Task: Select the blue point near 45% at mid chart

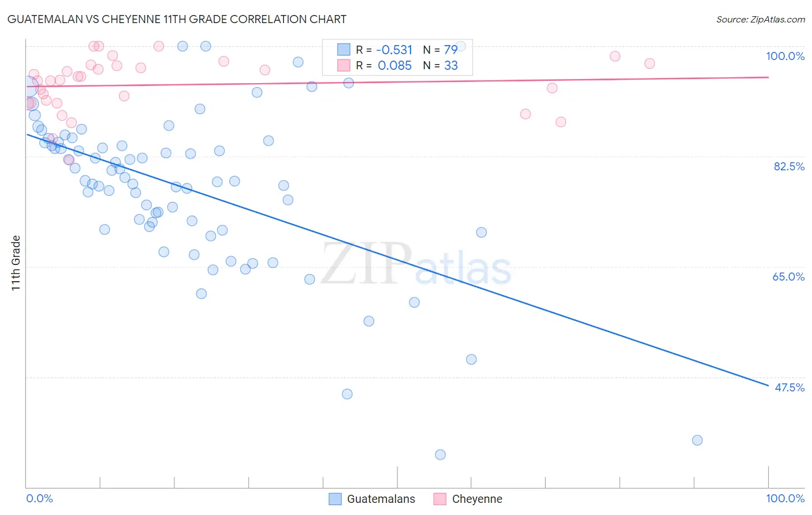Action: tap(347, 394)
